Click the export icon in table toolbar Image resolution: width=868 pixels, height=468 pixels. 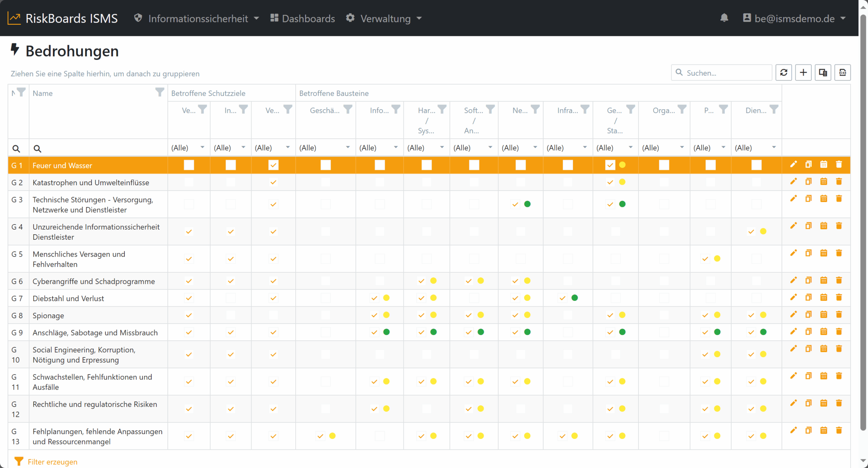(843, 73)
